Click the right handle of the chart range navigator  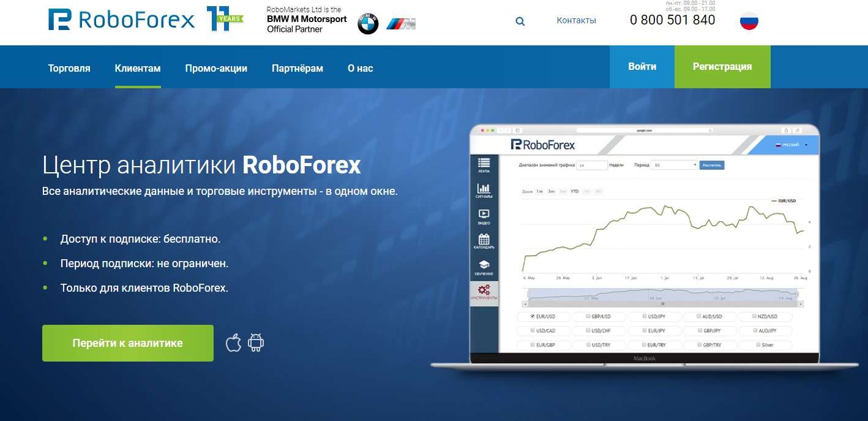pyautogui.click(x=797, y=294)
